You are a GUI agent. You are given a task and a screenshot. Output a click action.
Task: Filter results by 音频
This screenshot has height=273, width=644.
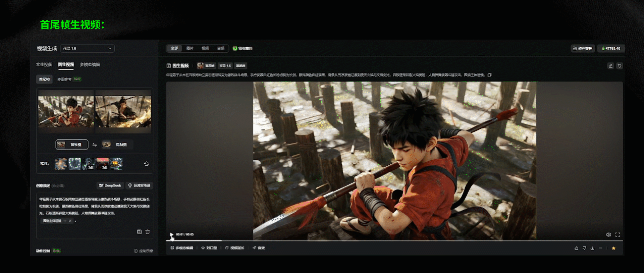(x=221, y=48)
